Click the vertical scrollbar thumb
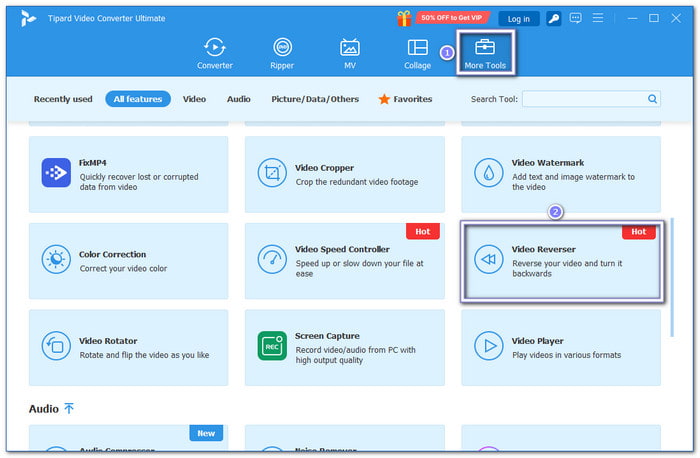The height and width of the screenshot is (458, 700). 671,277
